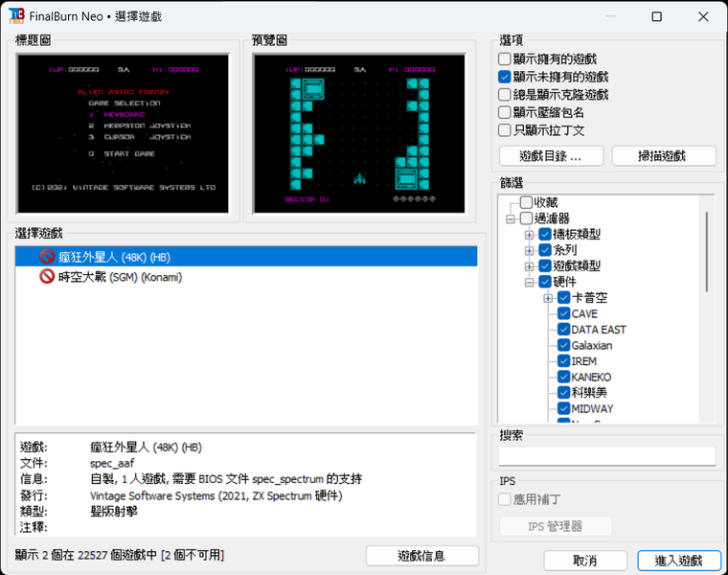This screenshot has height=575, width=728.
Task: Enable 顯示擁有的遊戲 checkbox
Action: click(x=504, y=59)
